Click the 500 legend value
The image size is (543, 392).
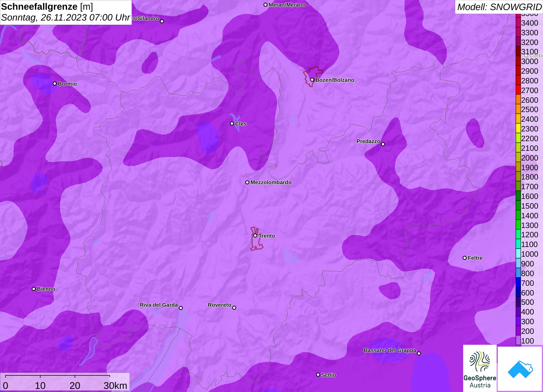(x=527, y=302)
